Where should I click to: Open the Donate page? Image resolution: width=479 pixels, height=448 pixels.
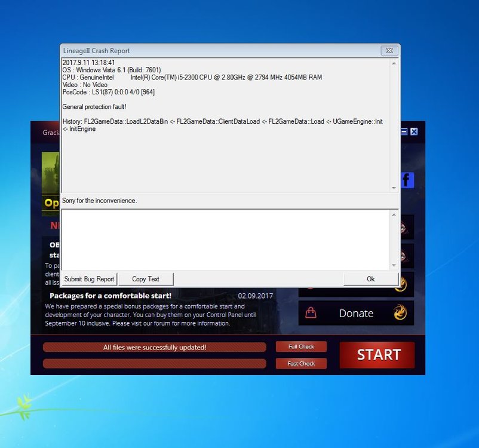tap(356, 313)
